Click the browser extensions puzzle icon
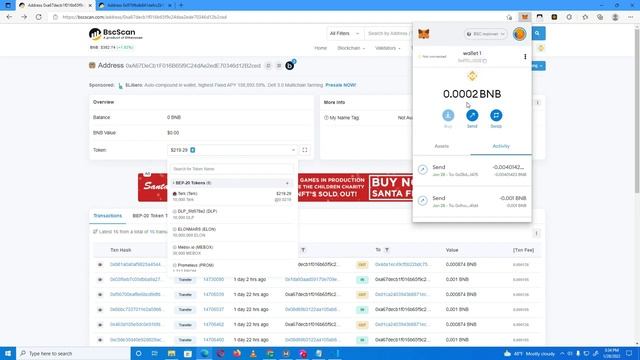 (569, 17)
